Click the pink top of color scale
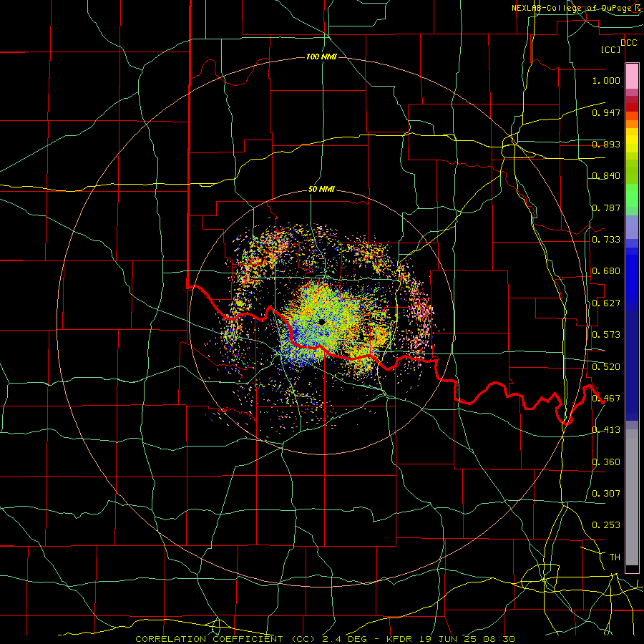 click(632, 77)
